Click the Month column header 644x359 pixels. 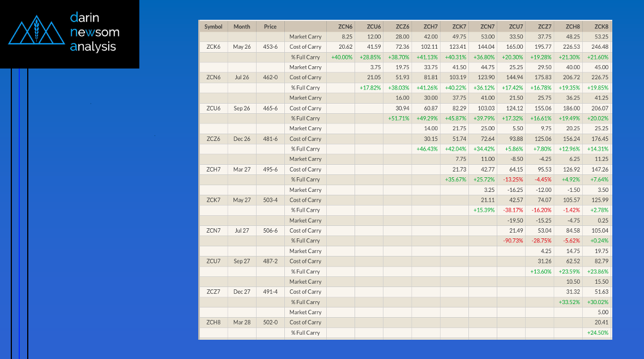[242, 27]
